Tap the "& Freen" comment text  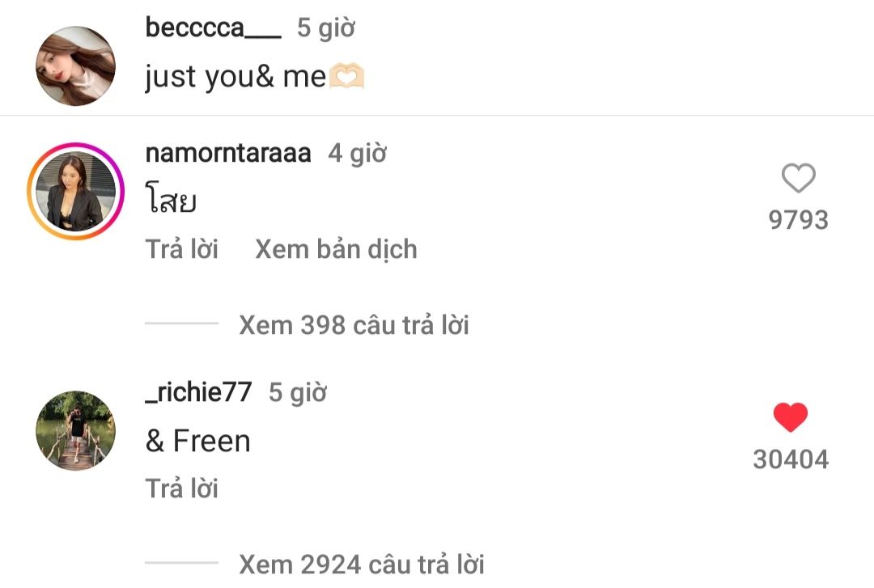click(198, 441)
